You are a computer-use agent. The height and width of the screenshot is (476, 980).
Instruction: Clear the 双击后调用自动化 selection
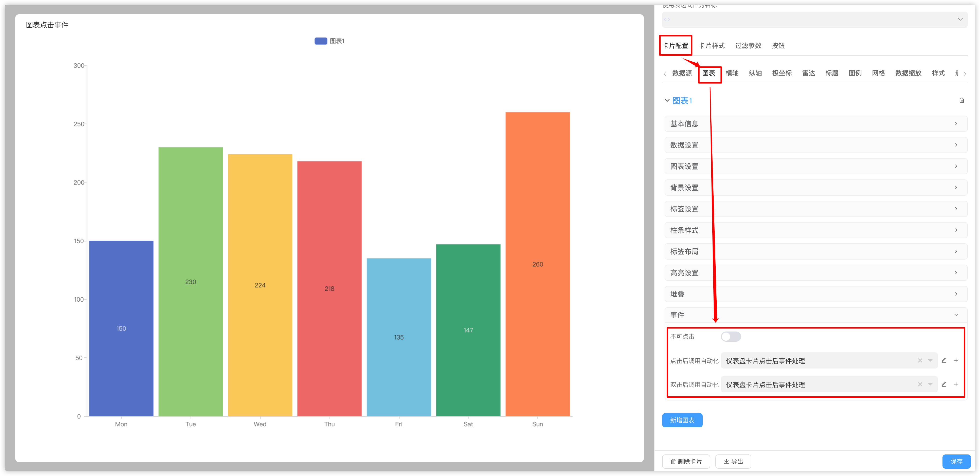[920, 384]
